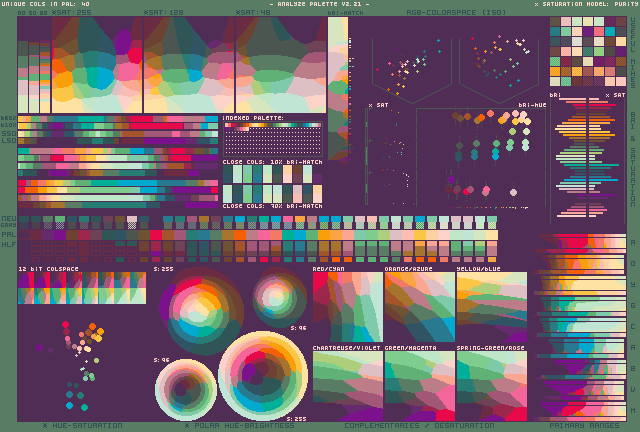The image size is (640, 432).
Task: Click the 'HLF' row label
Action: click(9, 245)
